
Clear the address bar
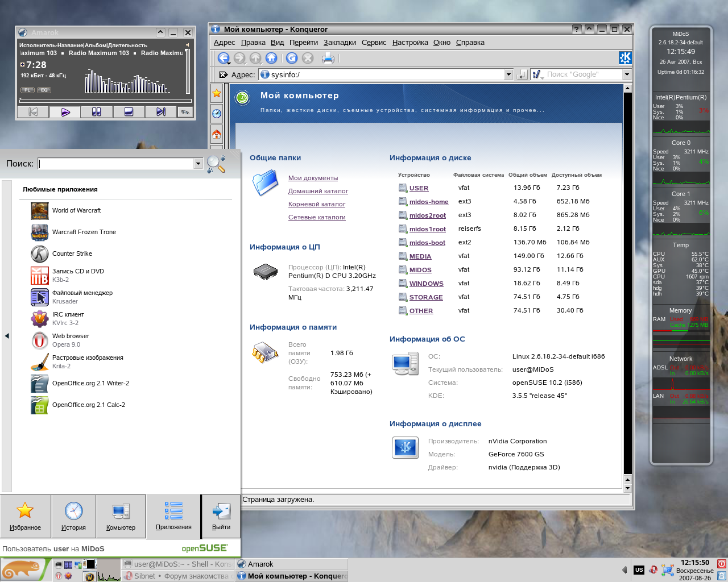click(224, 74)
